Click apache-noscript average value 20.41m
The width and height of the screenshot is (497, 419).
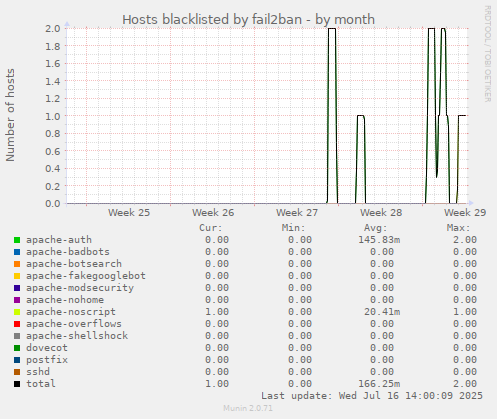(382, 312)
